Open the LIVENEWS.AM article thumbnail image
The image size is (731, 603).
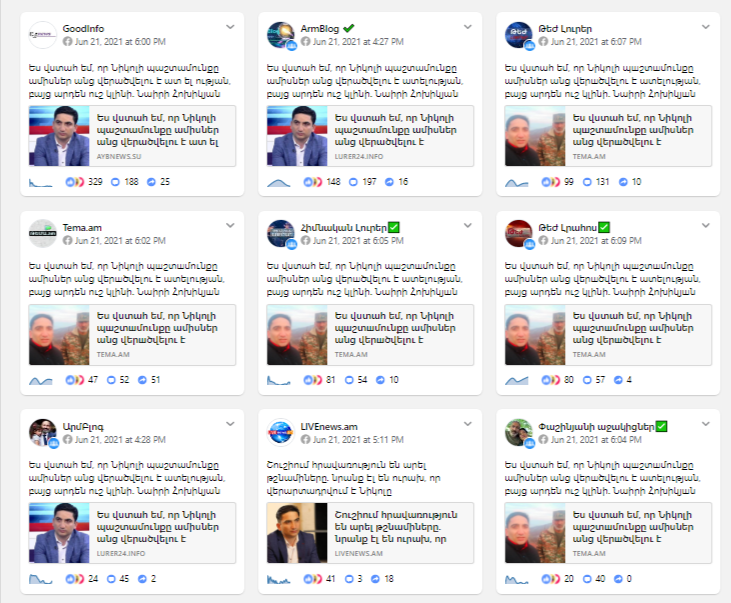297,533
